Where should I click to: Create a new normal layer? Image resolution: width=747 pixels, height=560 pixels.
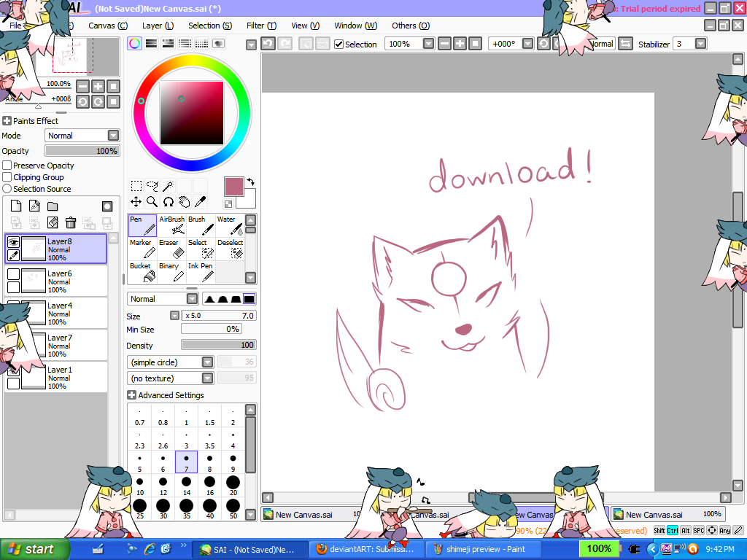16,206
